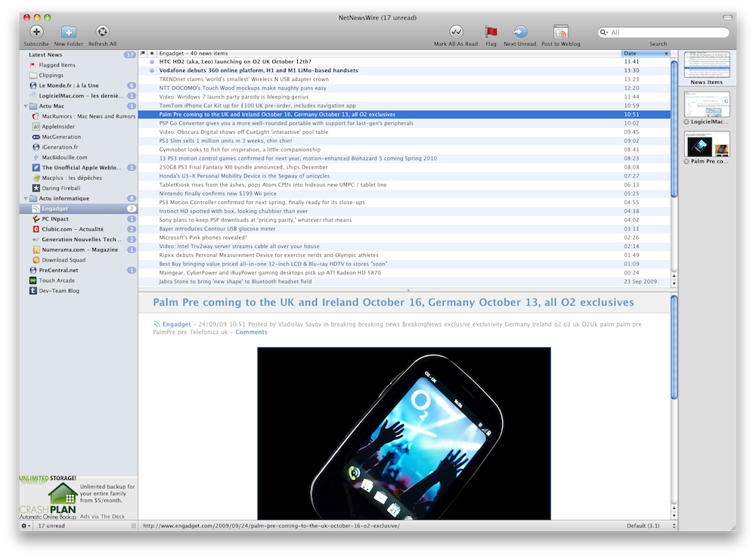Image resolution: width=756 pixels, height=558 pixels.
Task: Create a feed group with New Folder
Action: click(x=69, y=32)
